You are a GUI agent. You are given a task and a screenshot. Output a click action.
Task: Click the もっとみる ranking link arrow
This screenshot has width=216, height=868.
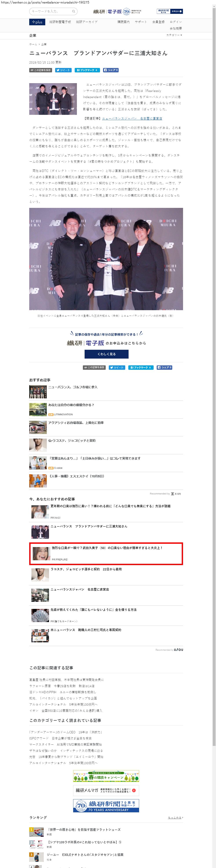click(176, 817)
